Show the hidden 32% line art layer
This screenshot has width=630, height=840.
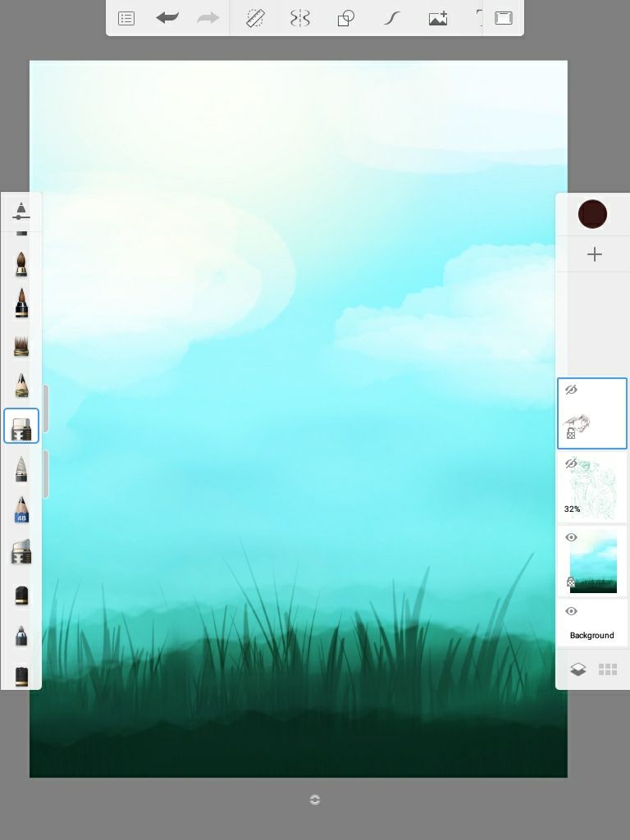pyautogui.click(x=571, y=463)
